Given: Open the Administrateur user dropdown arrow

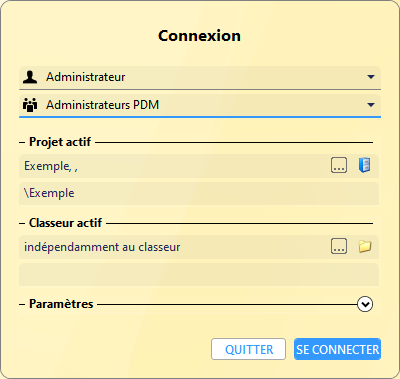Looking at the screenshot, I should tap(371, 77).
